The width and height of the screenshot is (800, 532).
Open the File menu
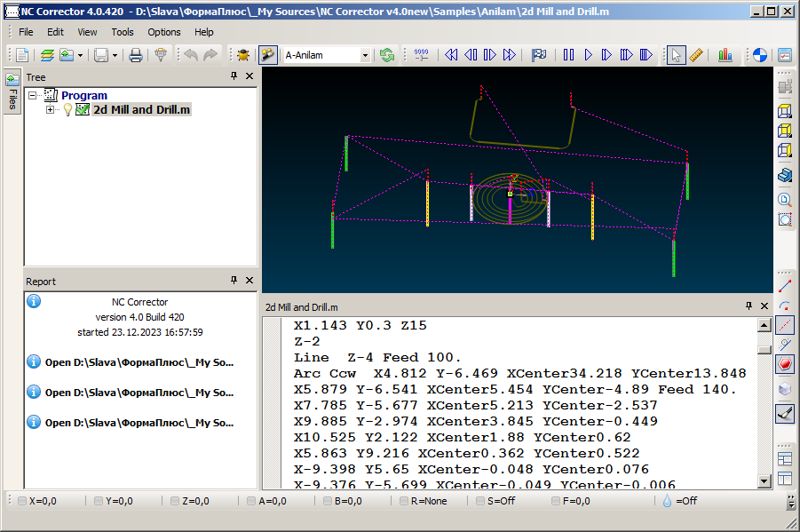(x=26, y=32)
